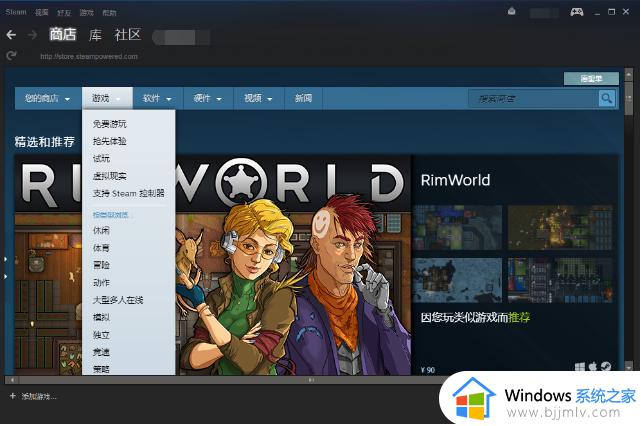View RimWorld base screenshot thumbnail bottom-right
Screen dimensions: 641x426
point(560,280)
